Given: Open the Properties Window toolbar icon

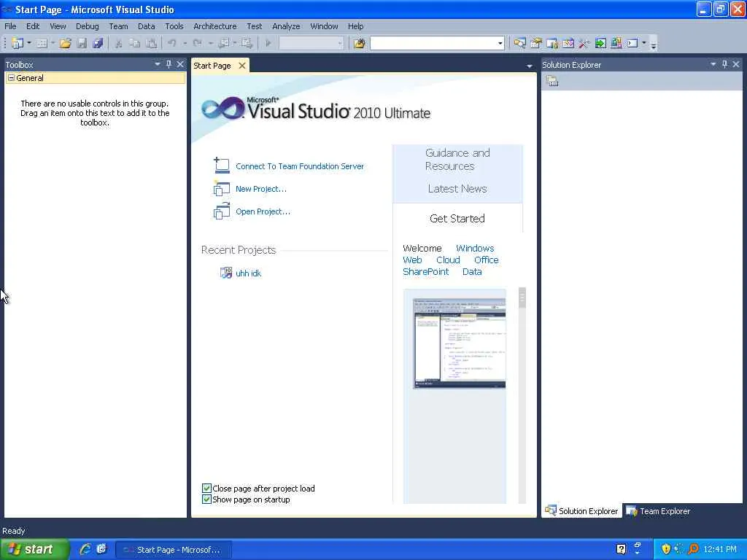Looking at the screenshot, I should click(x=536, y=43).
